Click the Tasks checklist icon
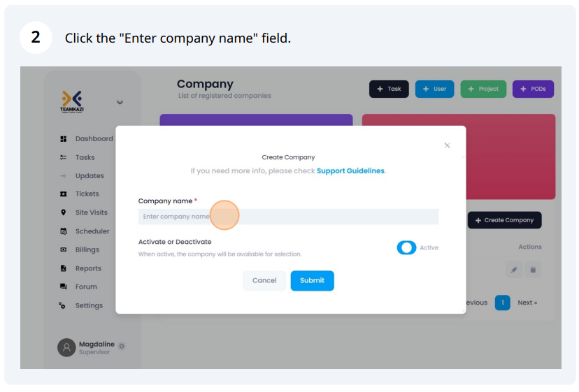 click(64, 158)
